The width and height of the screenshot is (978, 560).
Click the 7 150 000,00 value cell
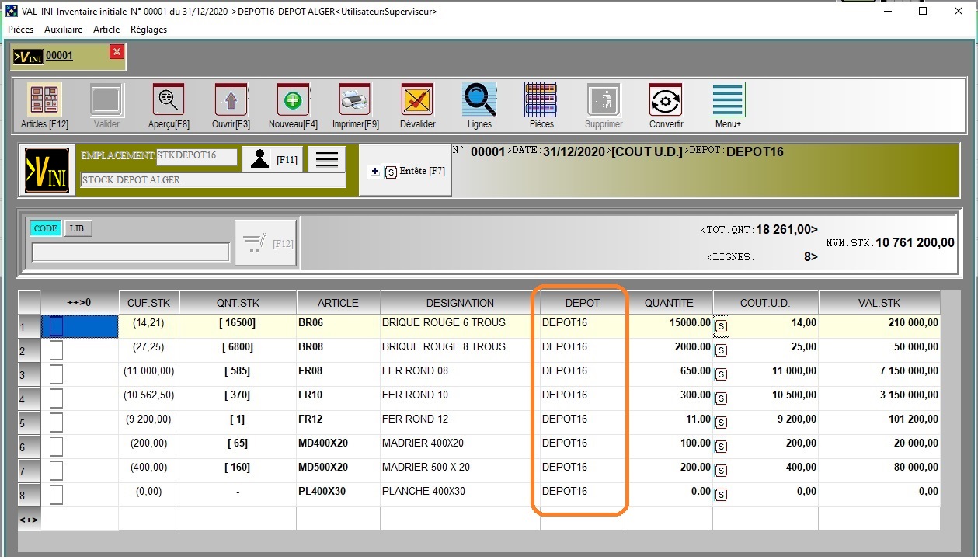click(879, 374)
